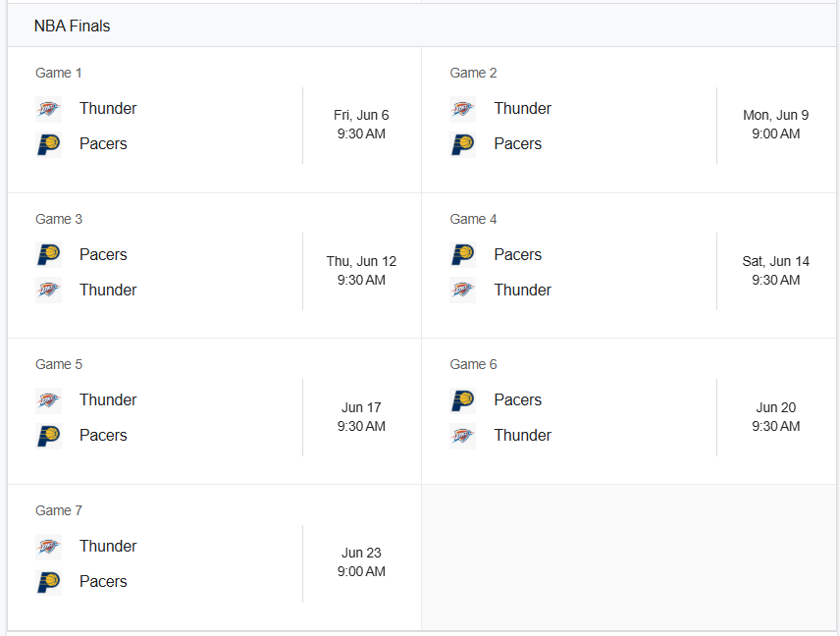840x636 pixels.
Task: Select the Thunder name in Game 6
Action: point(522,435)
